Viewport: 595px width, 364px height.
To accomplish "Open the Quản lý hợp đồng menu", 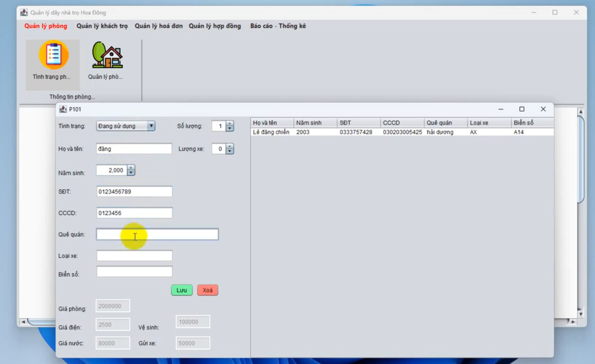I will tap(215, 26).
